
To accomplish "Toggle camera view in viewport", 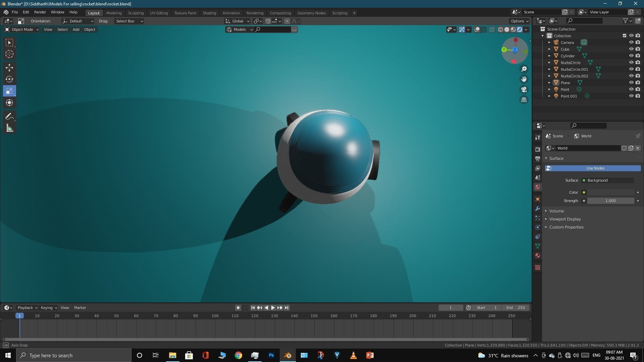I will 524,89.
